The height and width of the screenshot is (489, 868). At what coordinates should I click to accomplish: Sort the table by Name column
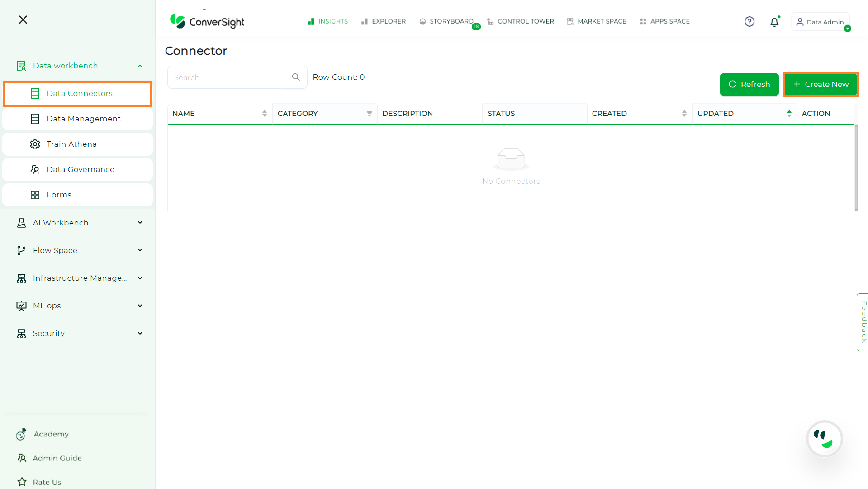[264, 114]
